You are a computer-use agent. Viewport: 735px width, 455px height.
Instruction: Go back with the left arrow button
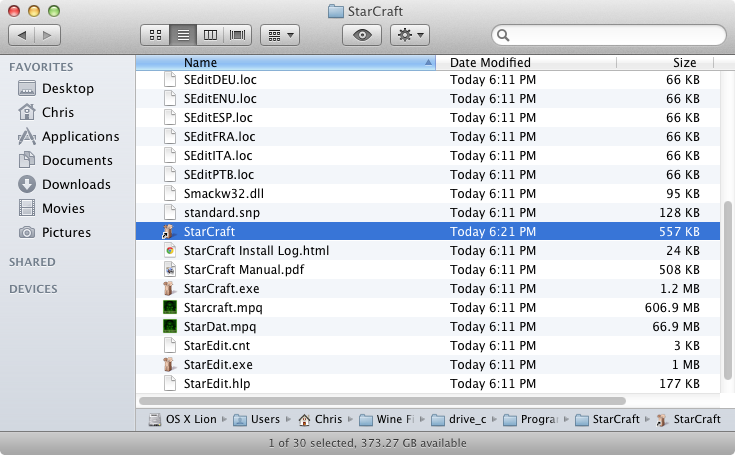point(22,35)
